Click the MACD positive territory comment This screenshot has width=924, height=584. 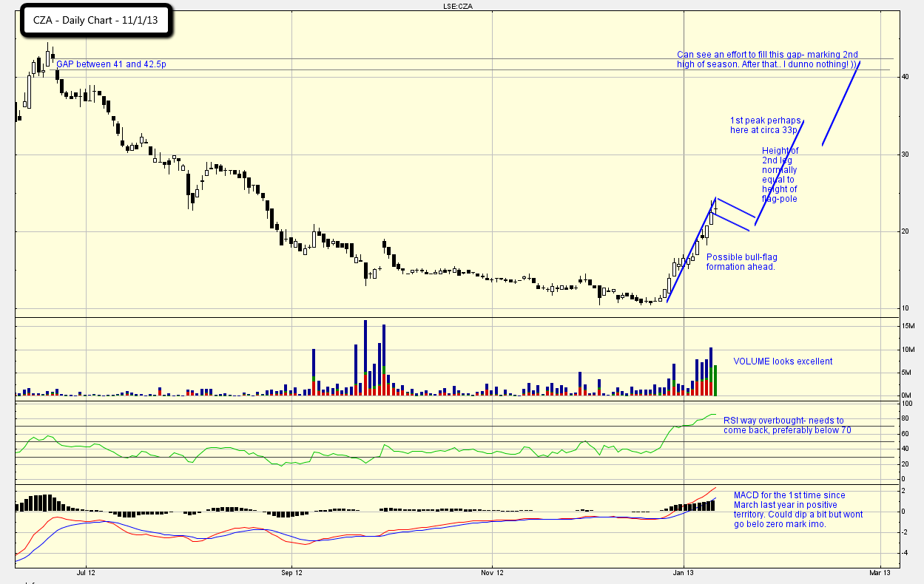(x=797, y=509)
